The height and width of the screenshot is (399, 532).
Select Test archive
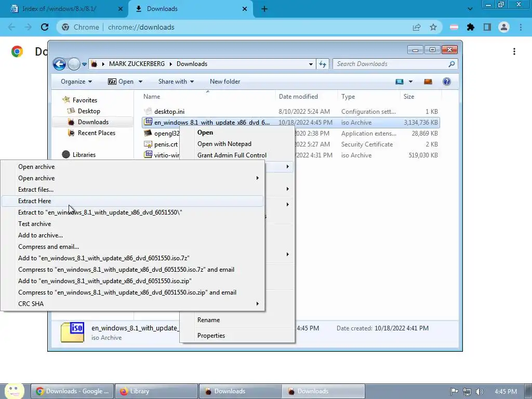tap(132, 223)
